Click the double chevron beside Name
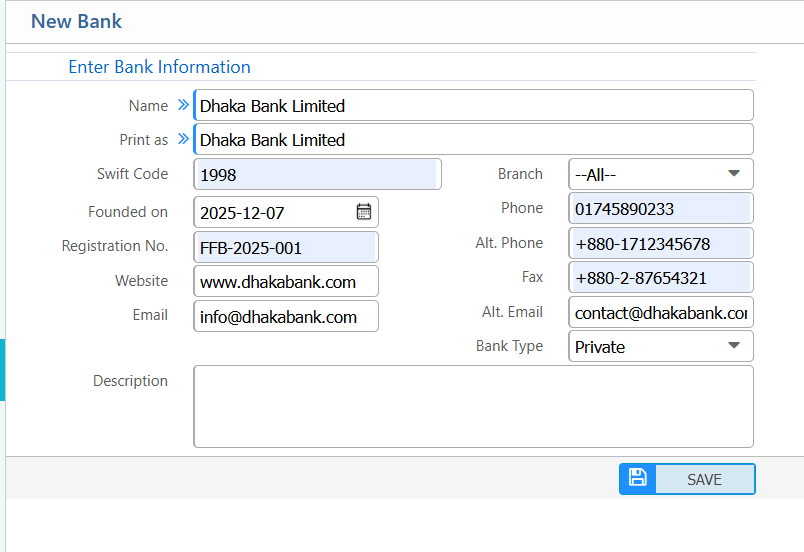Screen dimensions: 804x552 183,105
